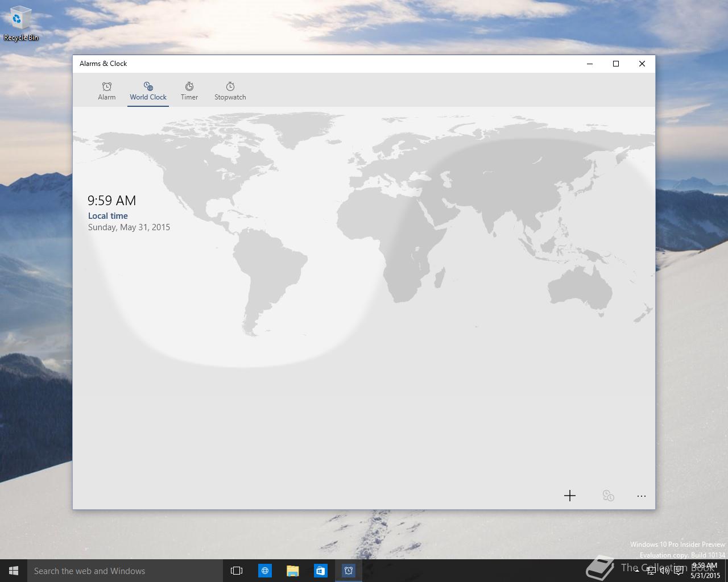
Task: Close the Alarms & Clock window
Action: pyautogui.click(x=642, y=64)
